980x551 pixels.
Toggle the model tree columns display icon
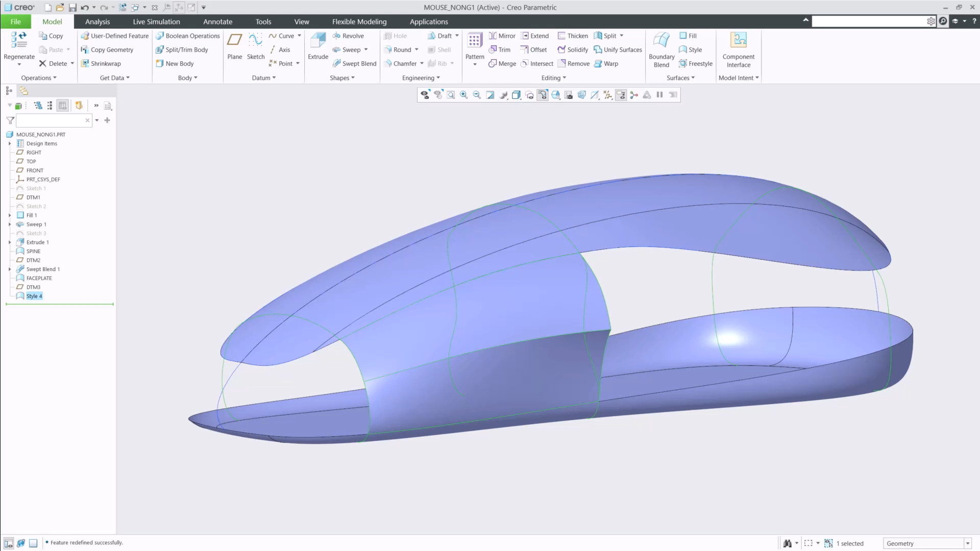62,106
